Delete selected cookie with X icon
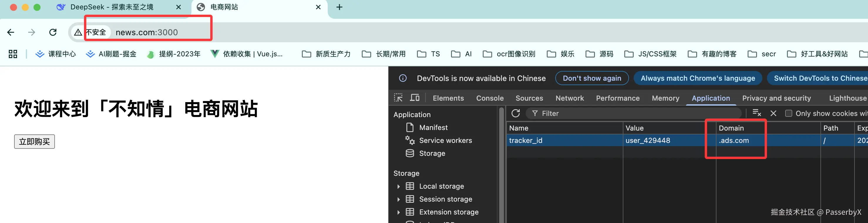This screenshot has height=223, width=868. pos(773,114)
